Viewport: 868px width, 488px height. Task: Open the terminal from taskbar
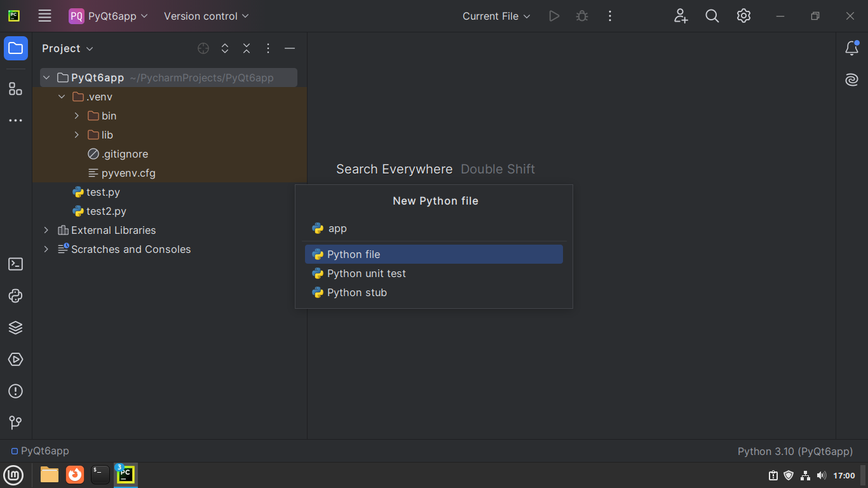100,475
